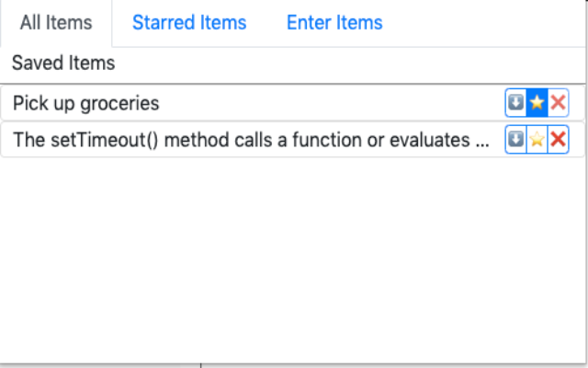Delete the Pick up groceries item
The image size is (588, 368).
(x=559, y=102)
